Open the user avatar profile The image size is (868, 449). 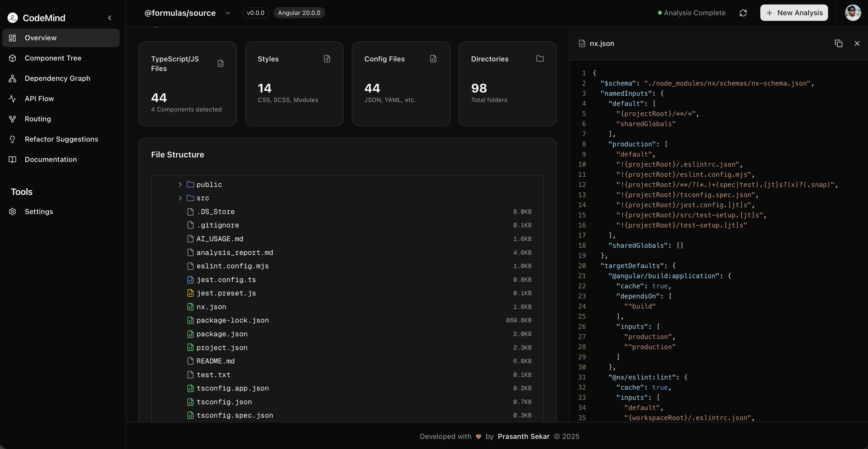pyautogui.click(x=852, y=13)
